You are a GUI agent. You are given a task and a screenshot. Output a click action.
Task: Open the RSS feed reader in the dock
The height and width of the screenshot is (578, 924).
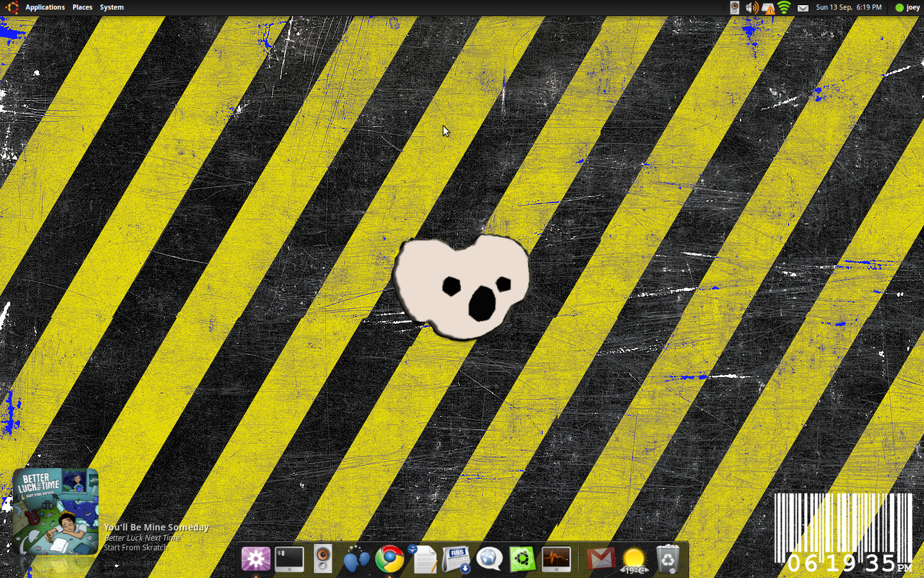pos(456,559)
